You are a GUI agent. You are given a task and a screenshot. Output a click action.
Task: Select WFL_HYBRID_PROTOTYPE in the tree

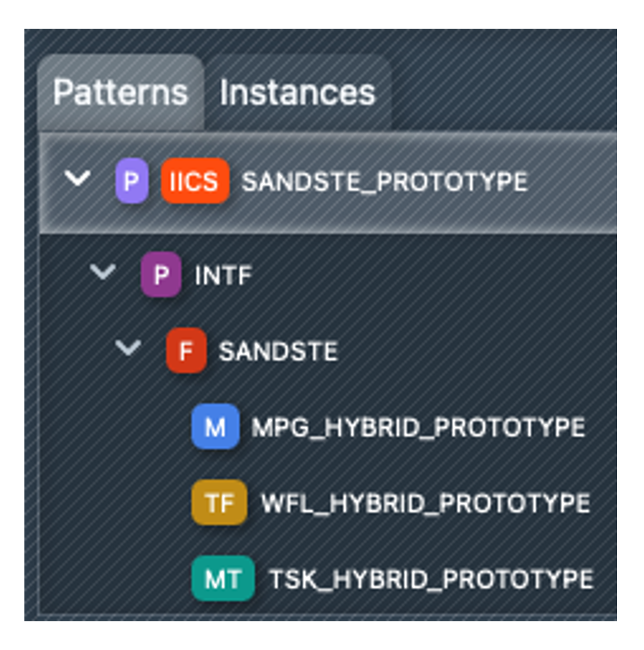425,503
